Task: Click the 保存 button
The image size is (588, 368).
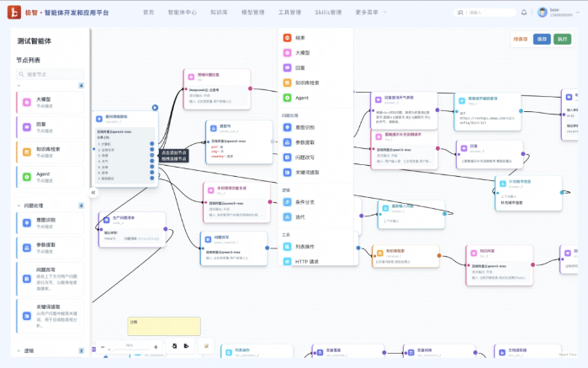Action: point(542,39)
